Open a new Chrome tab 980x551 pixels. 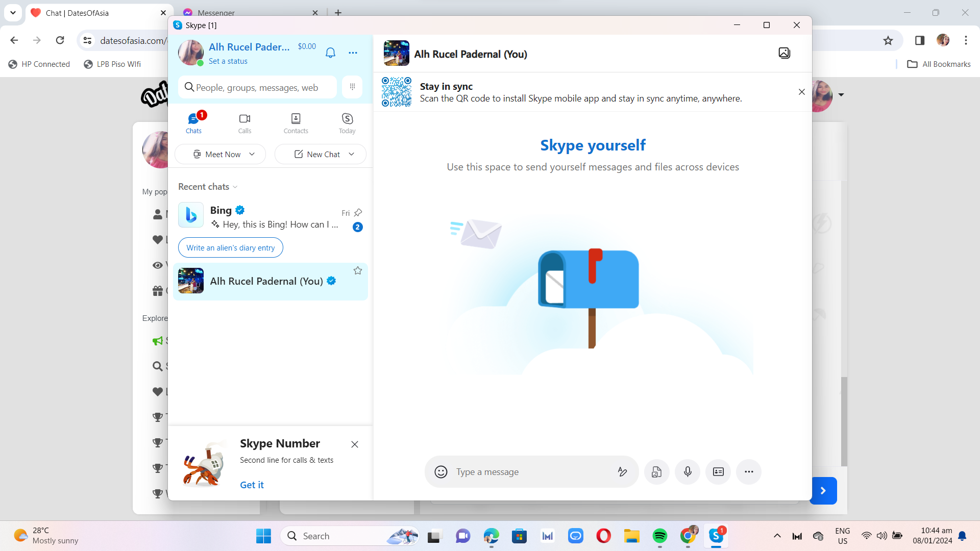pyautogui.click(x=338, y=13)
